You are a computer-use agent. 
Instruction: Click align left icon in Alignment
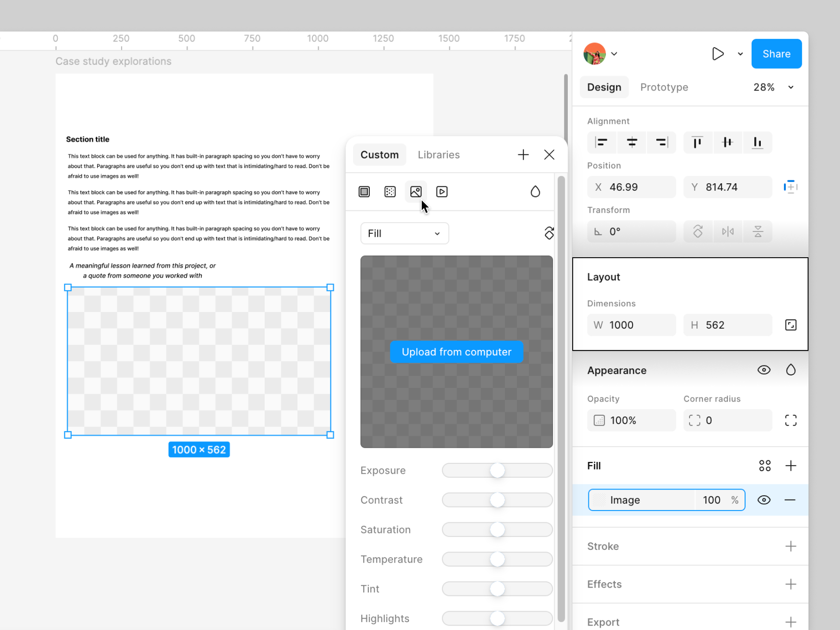click(602, 142)
